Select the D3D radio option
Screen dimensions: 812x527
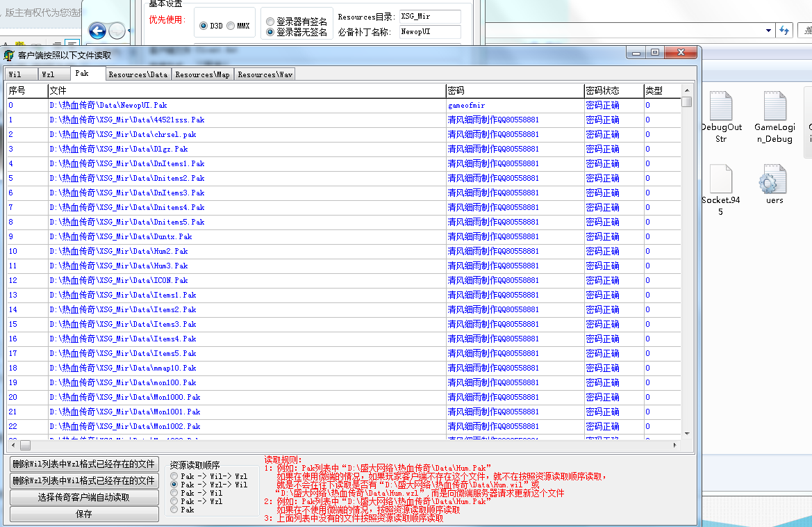point(204,26)
